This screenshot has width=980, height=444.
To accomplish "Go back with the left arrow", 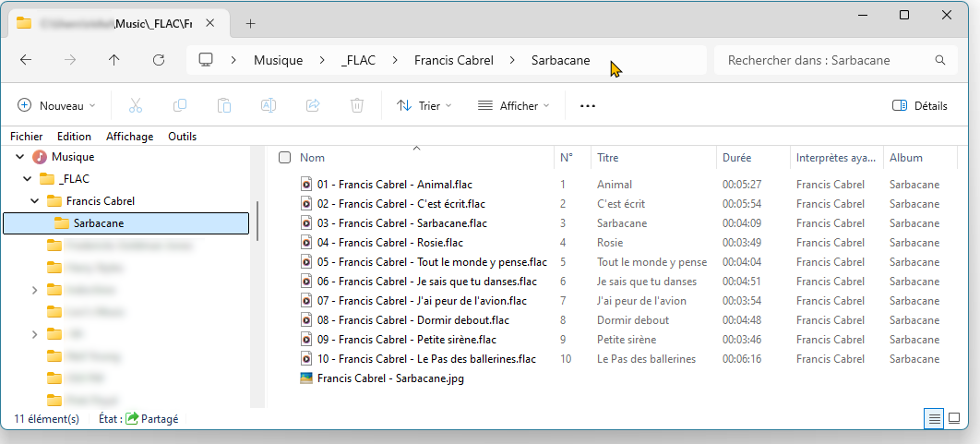I will pyautogui.click(x=25, y=60).
